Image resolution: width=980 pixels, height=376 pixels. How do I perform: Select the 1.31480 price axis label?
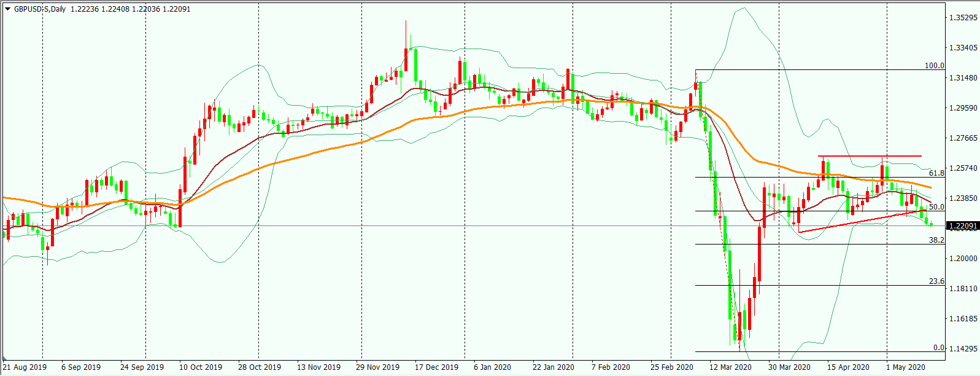pos(963,78)
